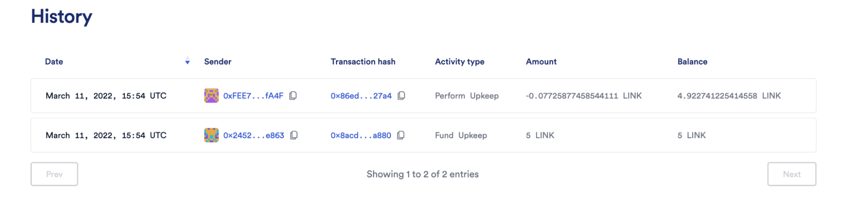The image size is (868, 205).
Task: Open sender link 0xFEE7...fA4F
Action: coord(253,96)
